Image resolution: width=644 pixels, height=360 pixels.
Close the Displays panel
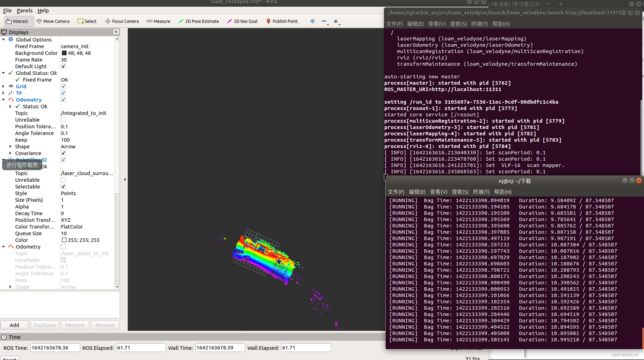(116, 32)
